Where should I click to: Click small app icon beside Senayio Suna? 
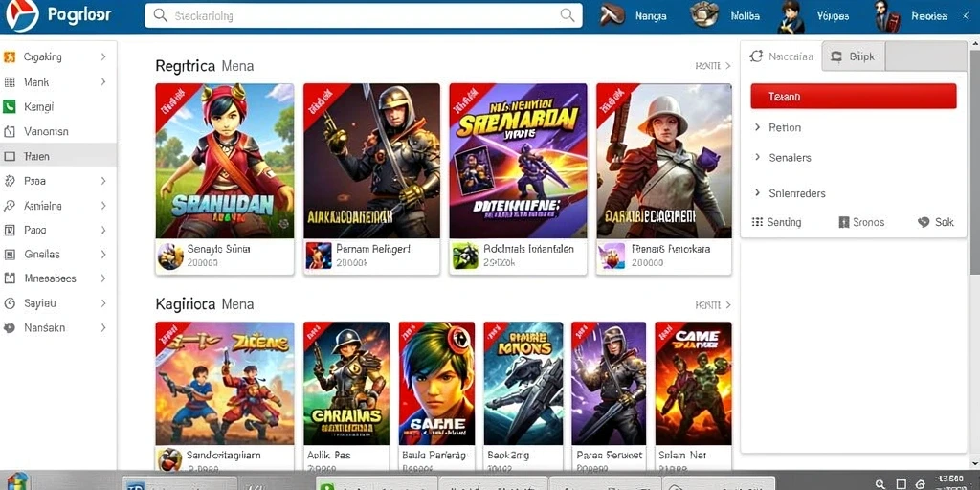(170, 256)
